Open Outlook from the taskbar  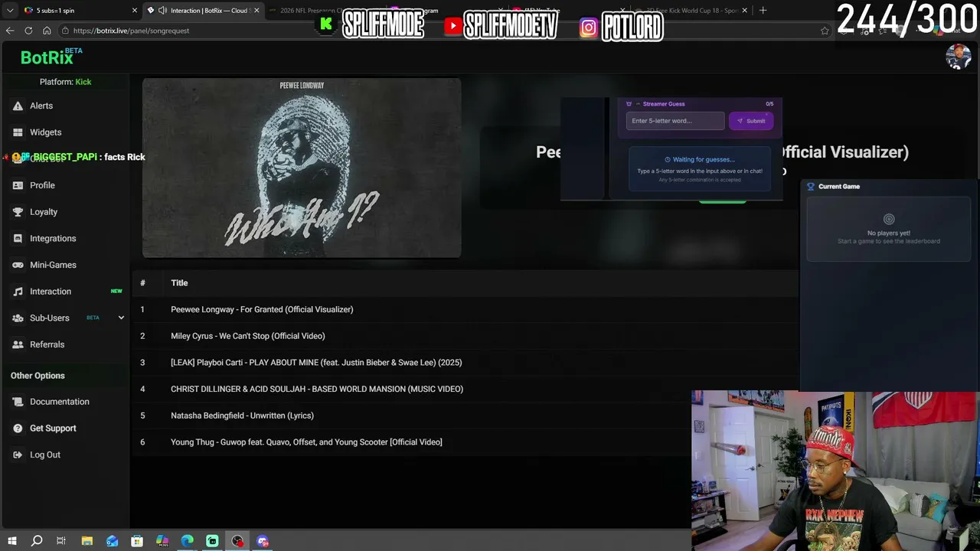pos(112,541)
